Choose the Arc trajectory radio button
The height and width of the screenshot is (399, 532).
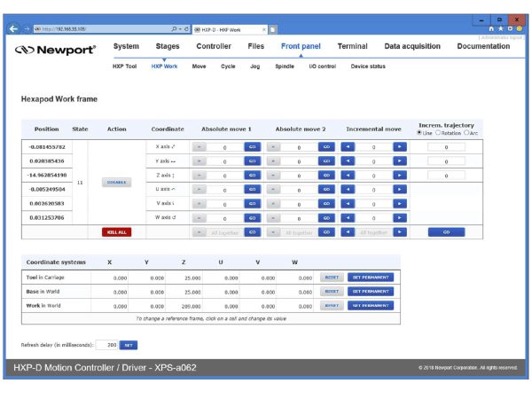(x=467, y=134)
